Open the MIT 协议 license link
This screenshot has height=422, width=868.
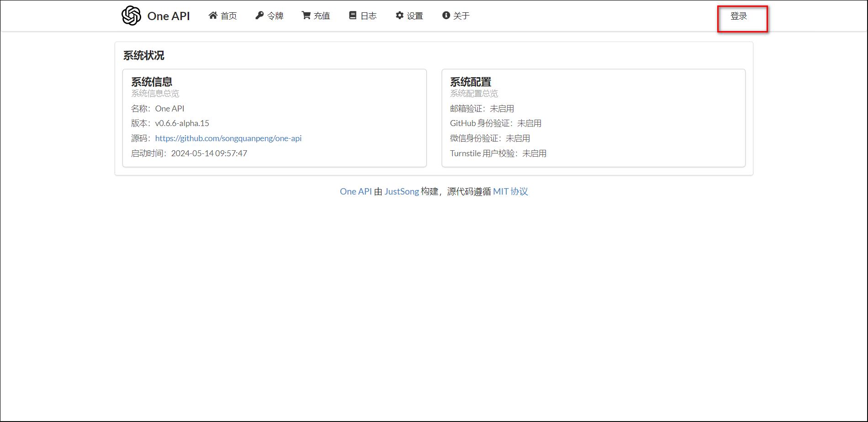510,191
